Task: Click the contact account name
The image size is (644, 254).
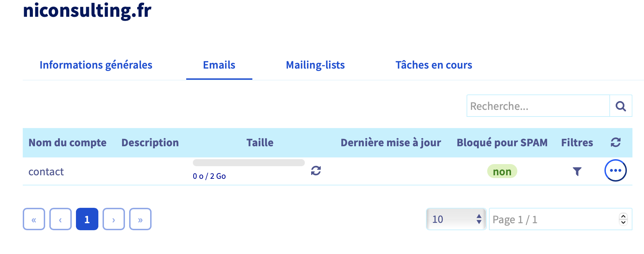Action: (46, 172)
